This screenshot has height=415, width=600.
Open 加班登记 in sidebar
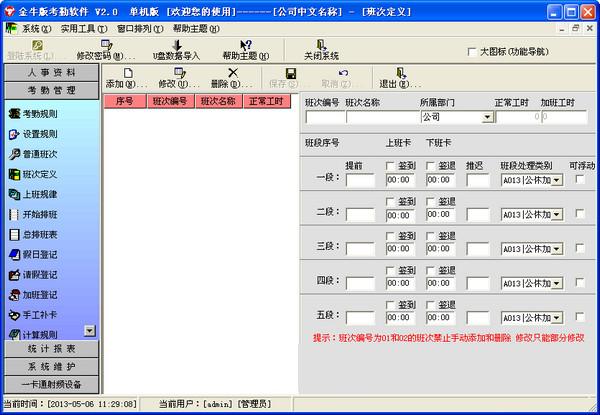point(33,295)
